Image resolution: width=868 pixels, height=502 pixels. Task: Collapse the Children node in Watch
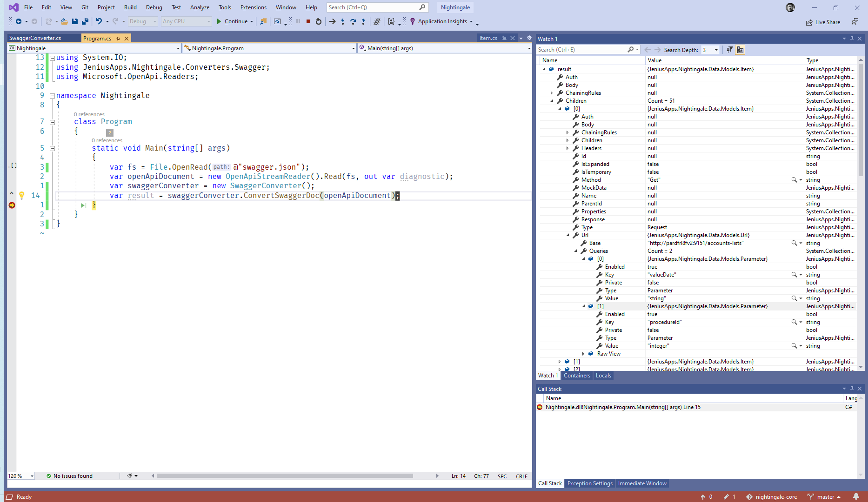click(552, 100)
